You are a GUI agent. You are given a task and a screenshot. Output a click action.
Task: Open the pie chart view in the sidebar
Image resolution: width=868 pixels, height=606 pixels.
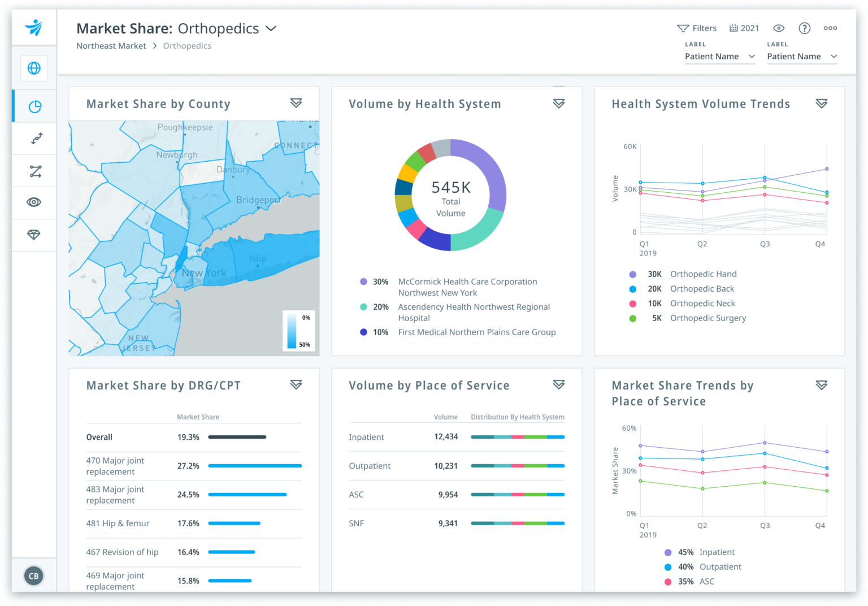click(34, 106)
